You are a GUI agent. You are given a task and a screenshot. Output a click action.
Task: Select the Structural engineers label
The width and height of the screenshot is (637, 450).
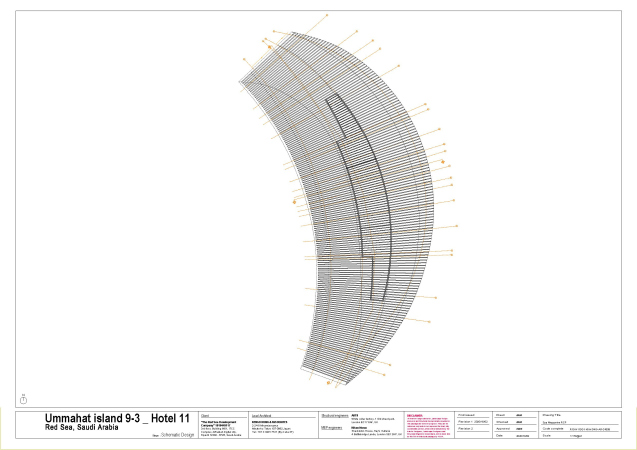point(335,414)
